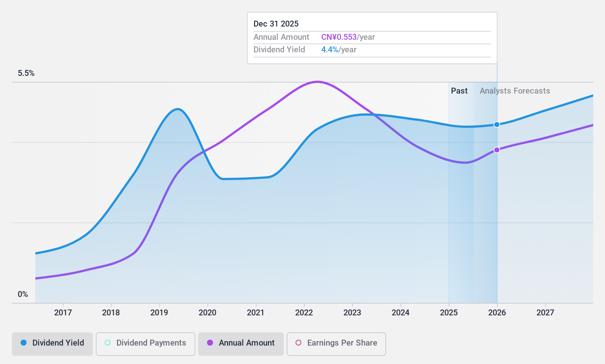The height and width of the screenshot is (364, 605).
Task: Enable the Dividend Payments series
Action: point(146,344)
